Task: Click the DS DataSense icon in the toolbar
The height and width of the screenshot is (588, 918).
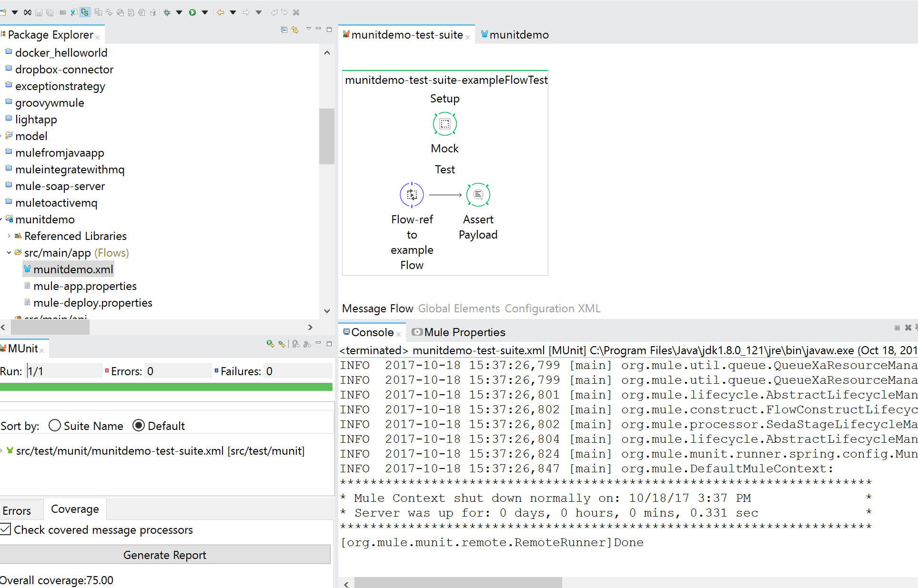Action: click(x=85, y=12)
